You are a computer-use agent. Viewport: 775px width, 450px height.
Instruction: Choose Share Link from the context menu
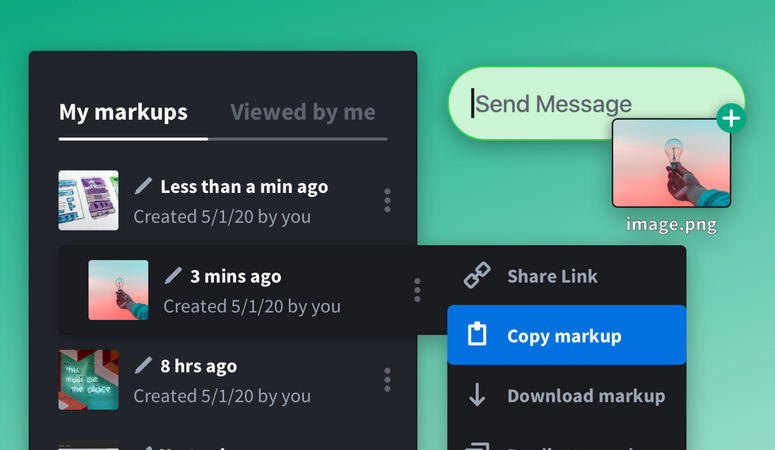tap(566, 275)
